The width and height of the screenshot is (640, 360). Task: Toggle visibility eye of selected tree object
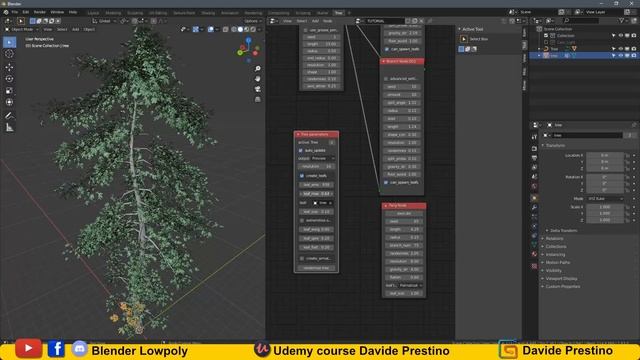pos(620,56)
